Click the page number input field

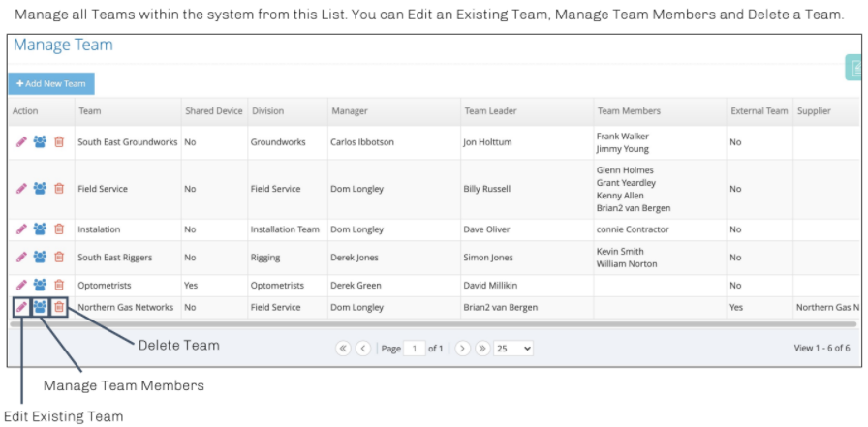pos(415,349)
